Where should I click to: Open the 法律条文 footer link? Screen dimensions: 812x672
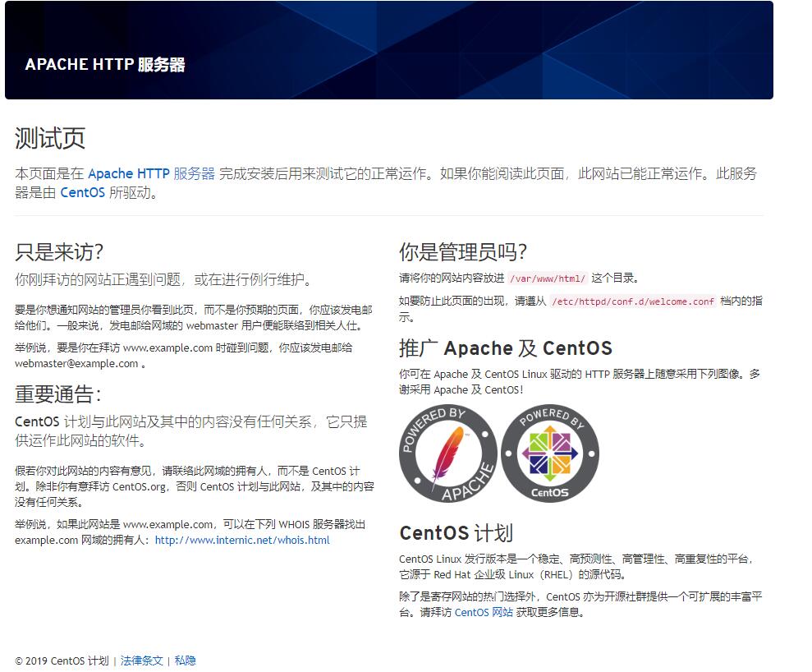142,660
